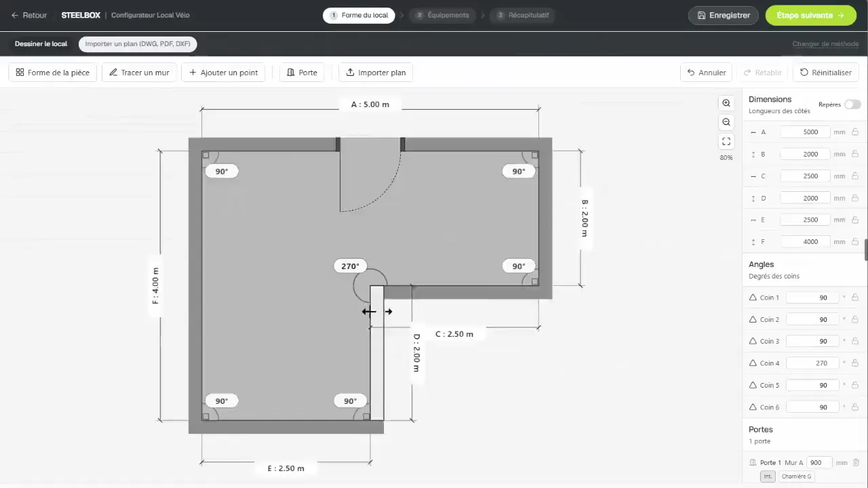The width and height of the screenshot is (868, 488).
Task: Lock dimension F with padlock
Action: (x=855, y=241)
